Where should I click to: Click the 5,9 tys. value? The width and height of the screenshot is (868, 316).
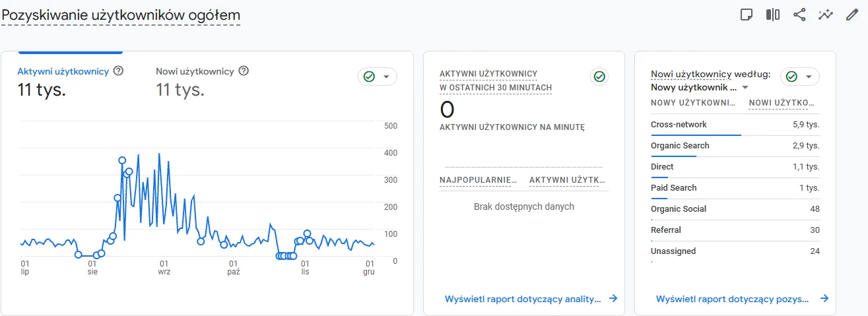click(806, 125)
